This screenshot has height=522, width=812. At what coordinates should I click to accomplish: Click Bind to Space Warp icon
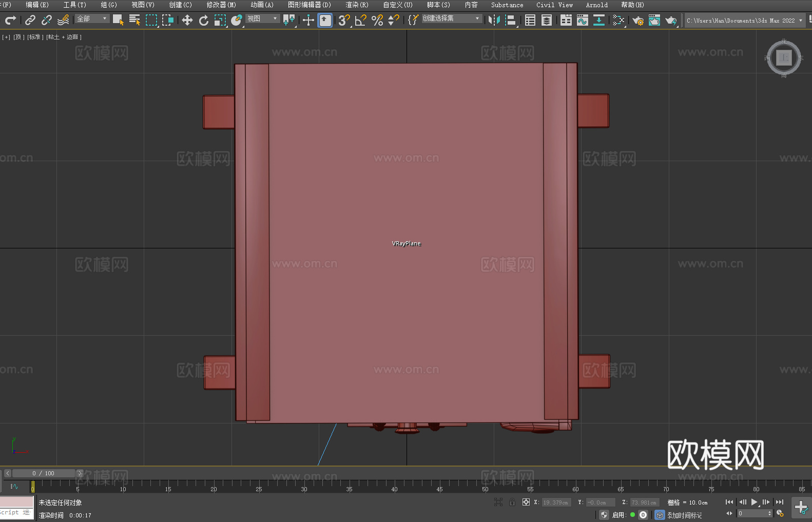coord(63,20)
